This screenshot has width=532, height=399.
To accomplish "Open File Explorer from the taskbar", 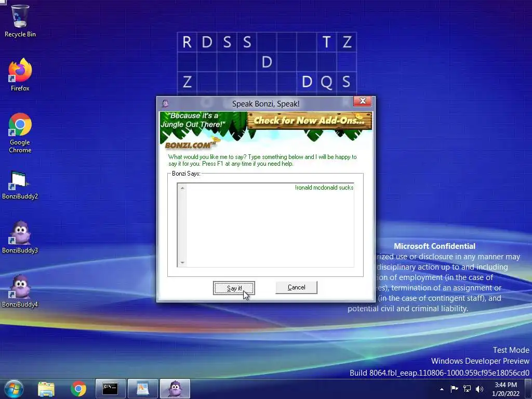I will click(46, 389).
